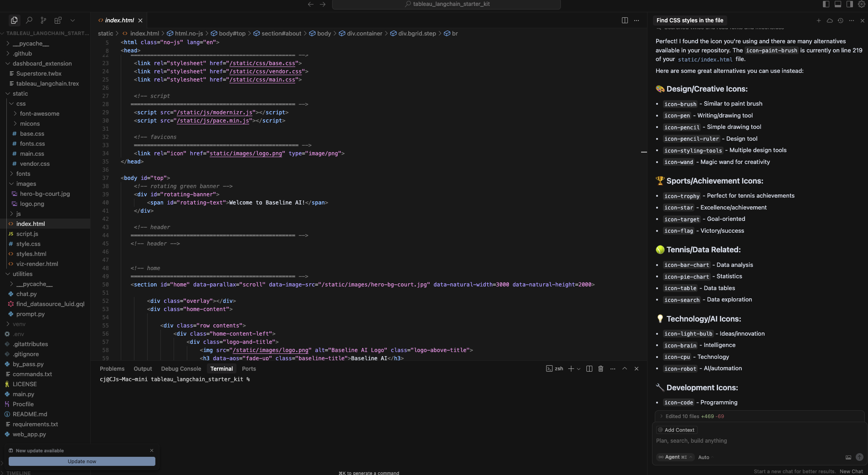868x475 pixels.
Task: Click the Update now button
Action: 82,461
